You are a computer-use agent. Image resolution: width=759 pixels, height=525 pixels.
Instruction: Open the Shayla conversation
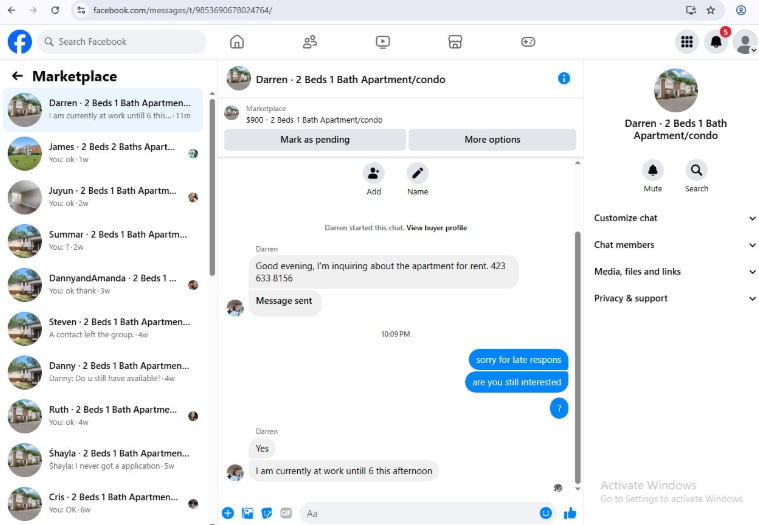coord(103,460)
